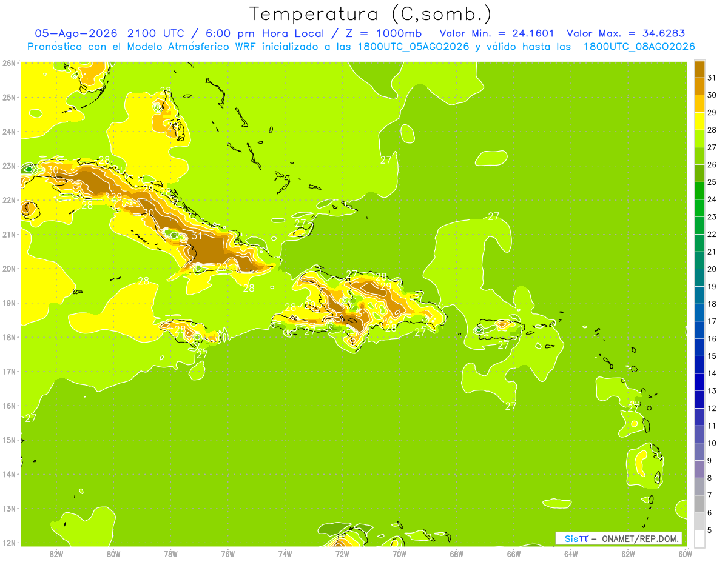This screenshot has width=728, height=562.
Task: Click yellow swatch between 28 and 29 on scale
Action: (x=699, y=121)
